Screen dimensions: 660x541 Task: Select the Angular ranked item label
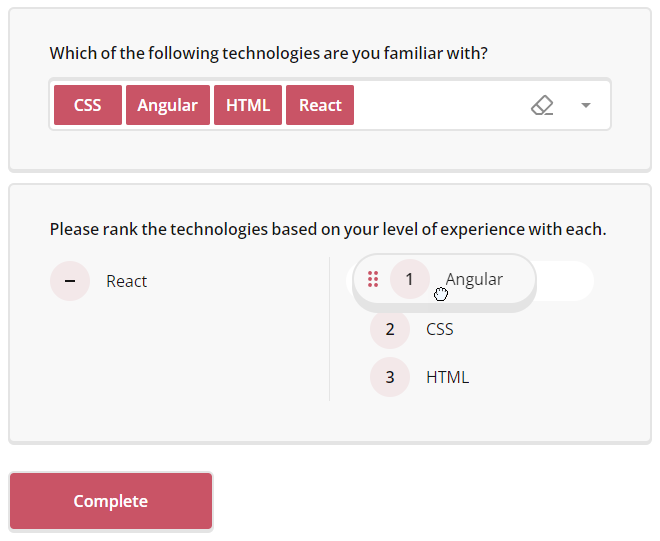475,279
